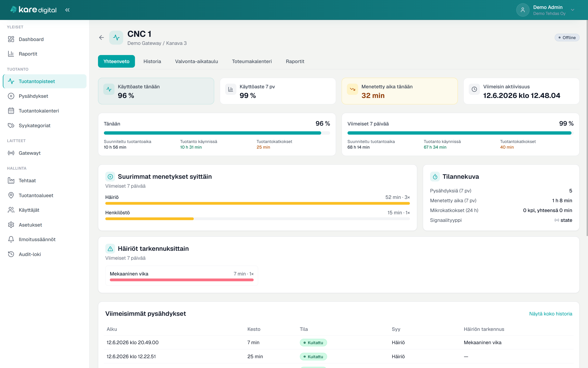Open Tuotantoalueet in the sidebar
Viewport: 588px width, 368px height.
click(45, 195)
